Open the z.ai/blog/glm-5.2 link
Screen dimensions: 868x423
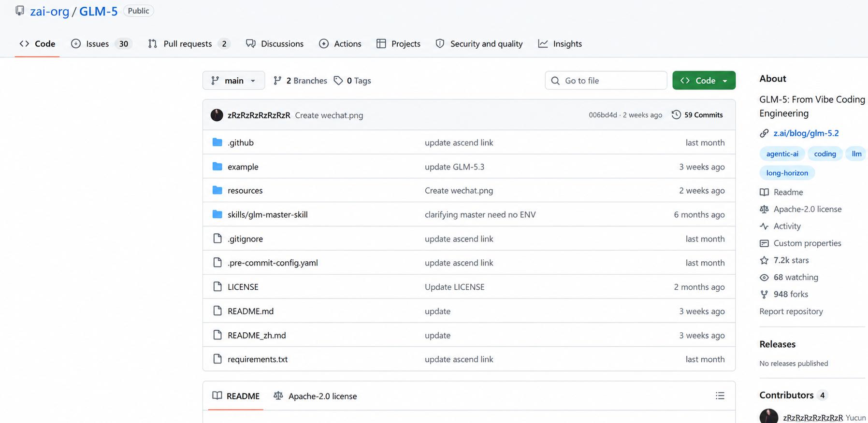click(x=806, y=133)
